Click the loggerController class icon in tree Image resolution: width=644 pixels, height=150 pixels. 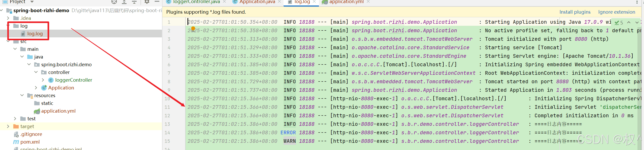[51, 80]
